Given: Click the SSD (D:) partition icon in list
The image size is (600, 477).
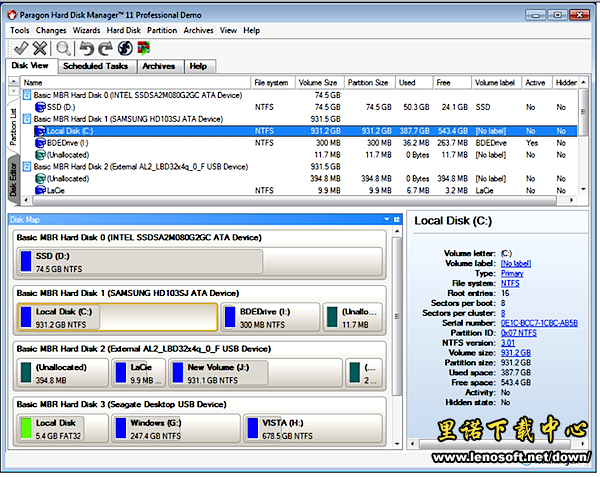Looking at the screenshot, I should 40,107.
